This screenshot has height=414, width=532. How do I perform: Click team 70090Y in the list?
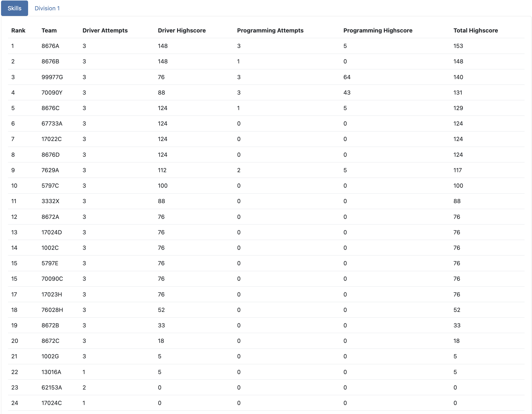(52, 93)
